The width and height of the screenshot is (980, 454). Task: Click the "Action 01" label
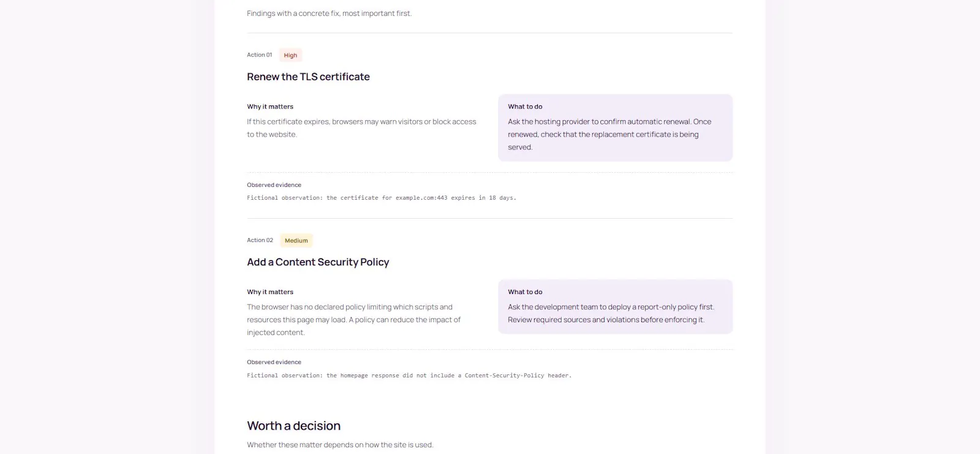coord(260,55)
